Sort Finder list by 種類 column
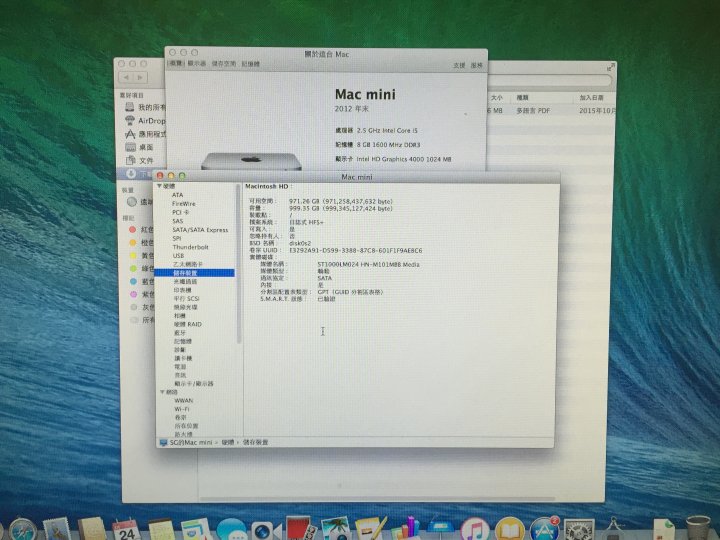Viewport: 720px width, 540px height. (x=523, y=98)
